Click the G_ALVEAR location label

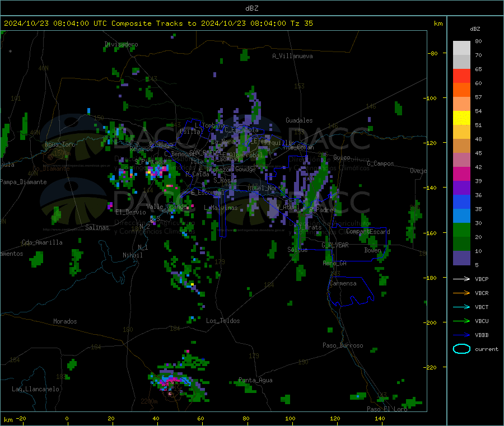tap(335, 245)
